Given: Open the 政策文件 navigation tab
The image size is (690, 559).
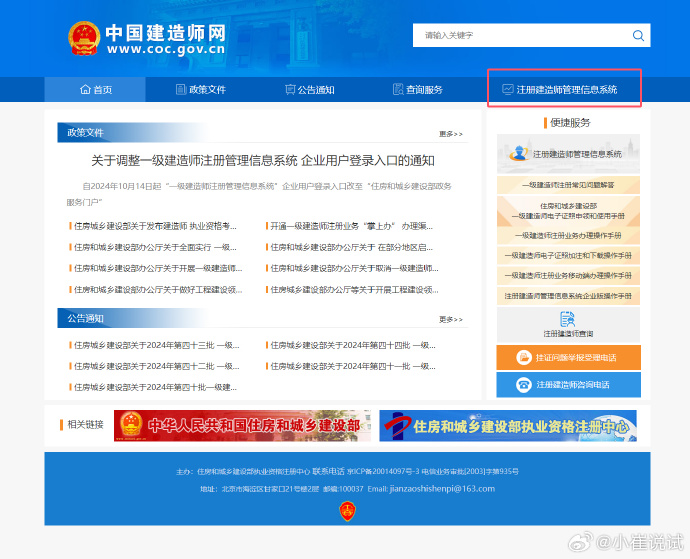Looking at the screenshot, I should click(200, 90).
